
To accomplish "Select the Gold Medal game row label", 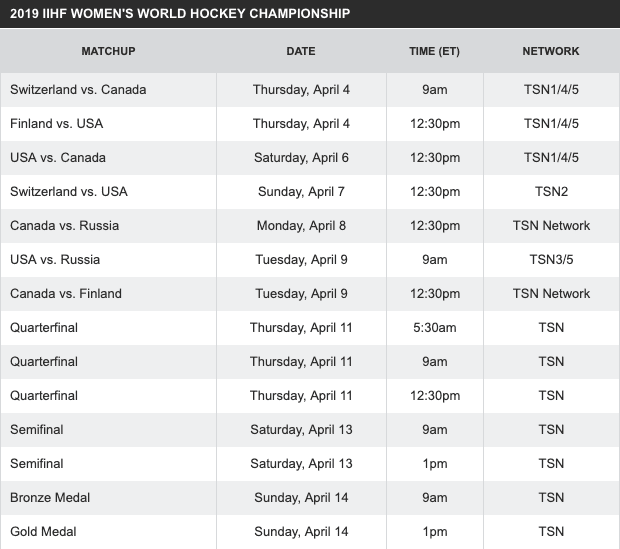I will pos(43,531).
